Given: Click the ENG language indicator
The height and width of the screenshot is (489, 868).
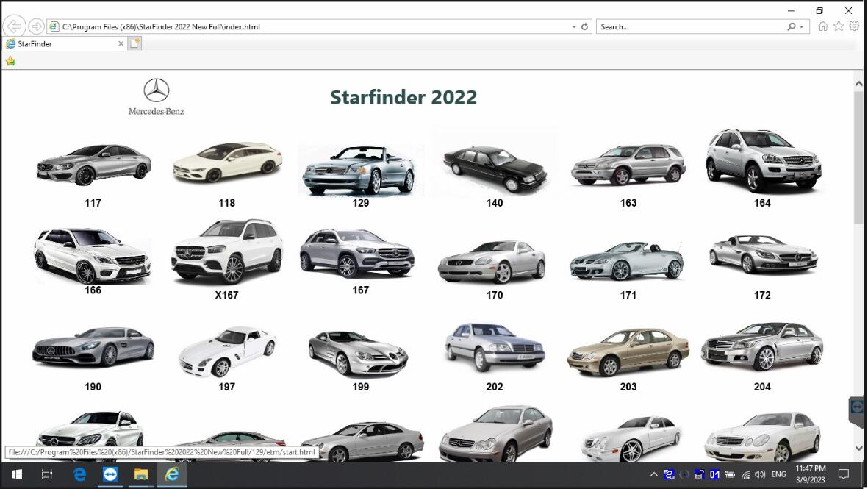Looking at the screenshot, I should click(778, 474).
